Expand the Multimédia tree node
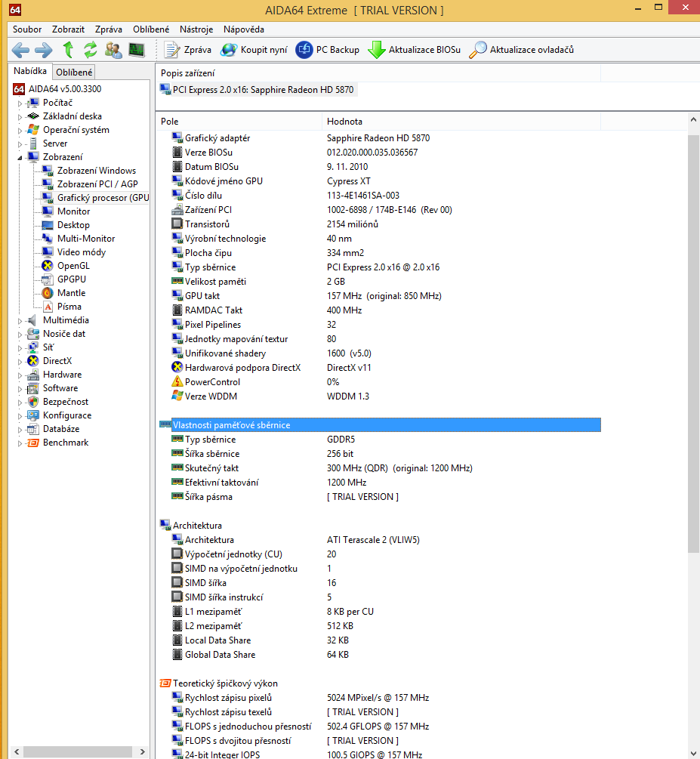 coord(20,320)
